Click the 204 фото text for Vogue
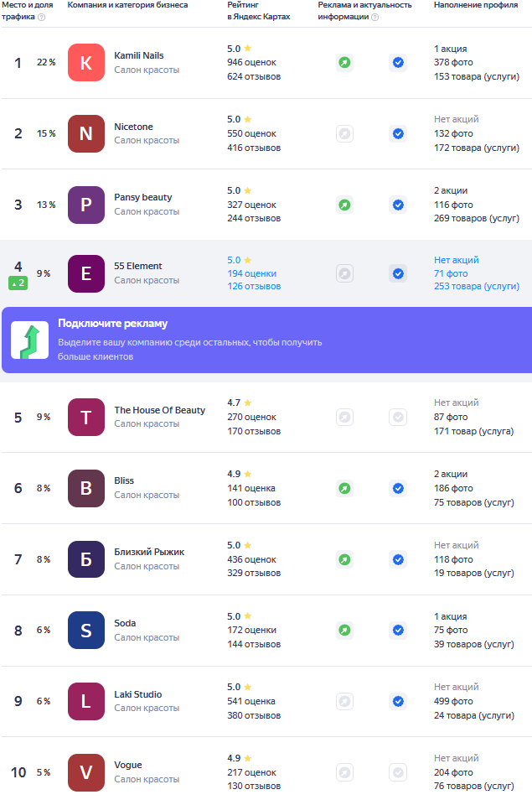532x805 pixels. (453, 772)
